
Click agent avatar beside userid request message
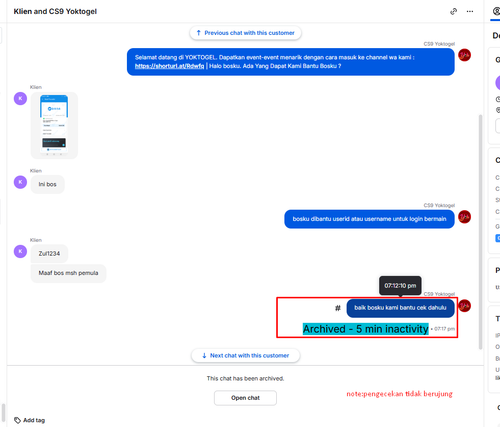tap(464, 217)
